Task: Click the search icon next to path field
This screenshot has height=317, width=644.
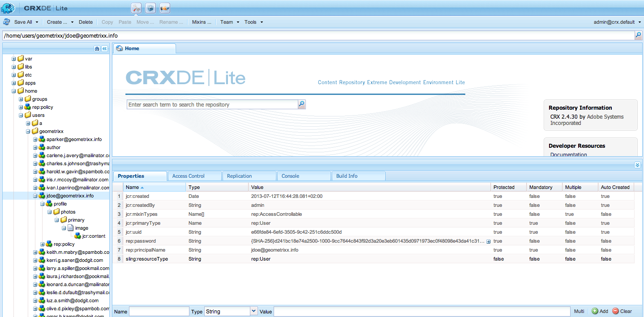Action: (x=638, y=35)
